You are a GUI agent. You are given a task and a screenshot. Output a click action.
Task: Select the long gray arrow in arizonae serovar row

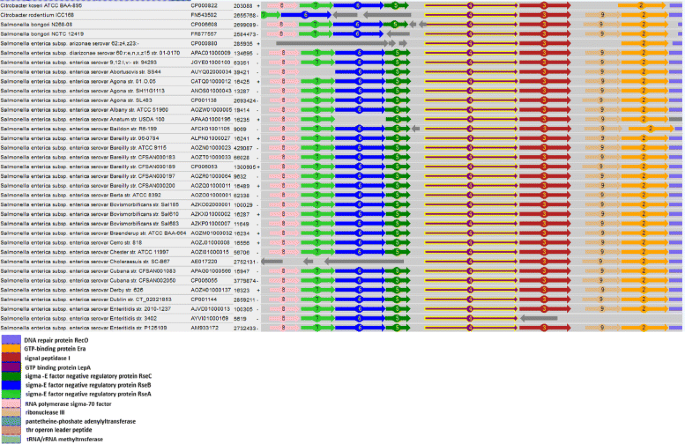pyautogui.click(x=332, y=43)
